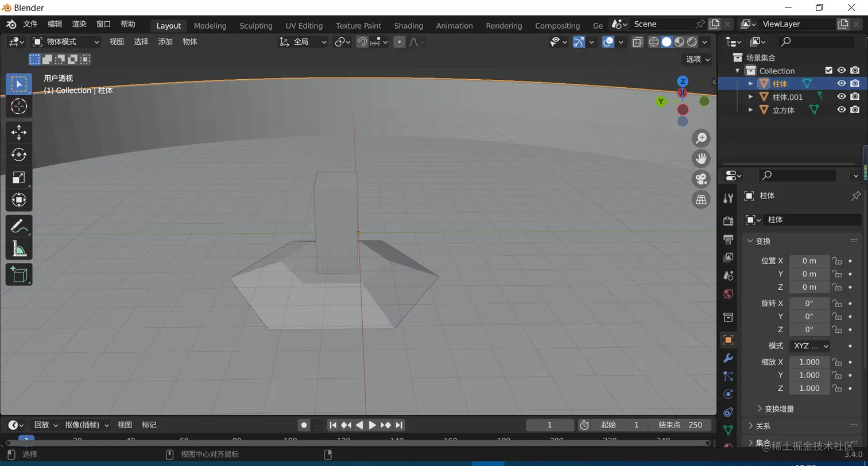Open the 全局 transform orientation dropdown

(x=303, y=42)
